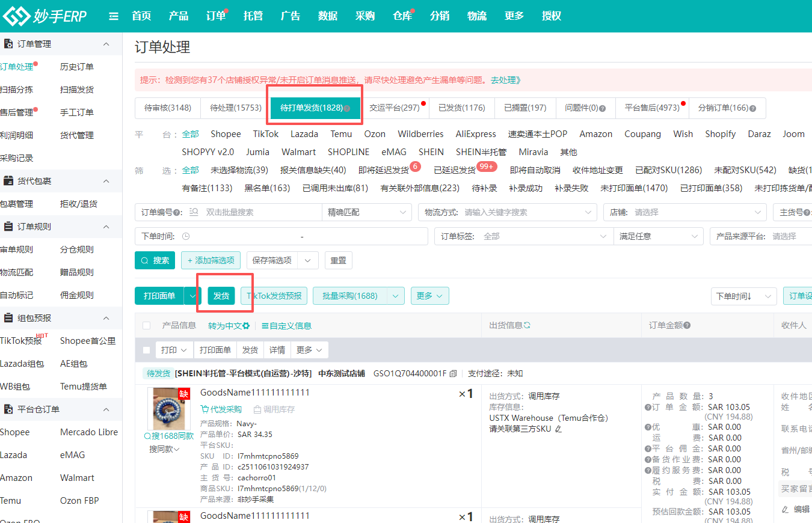Click the refresh icon next to 出货信息

[x=527, y=325]
